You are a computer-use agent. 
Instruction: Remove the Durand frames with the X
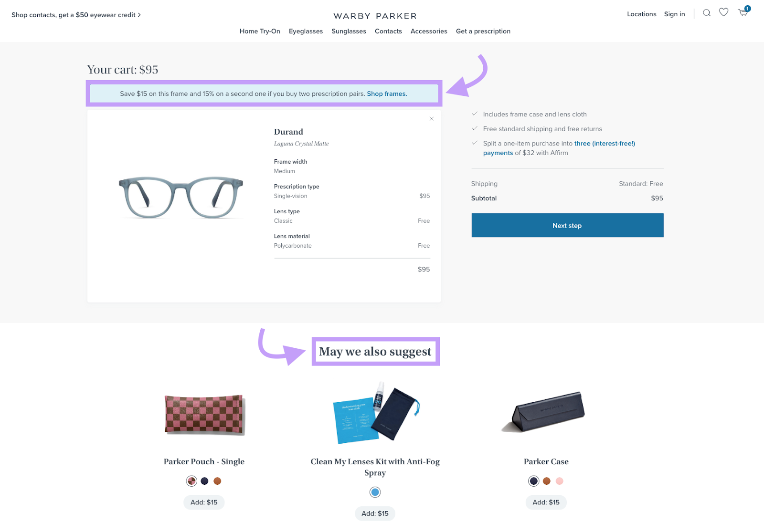(432, 118)
